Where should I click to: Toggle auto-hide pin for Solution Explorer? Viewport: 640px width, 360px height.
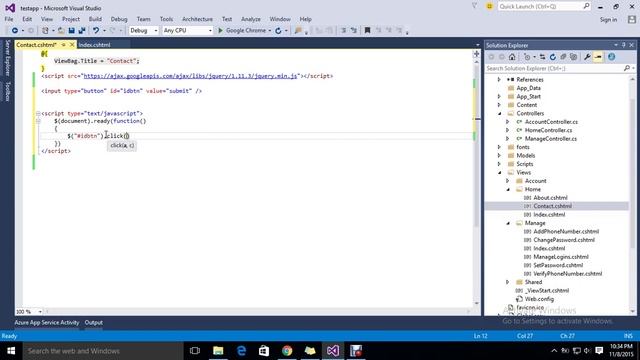click(x=624, y=45)
